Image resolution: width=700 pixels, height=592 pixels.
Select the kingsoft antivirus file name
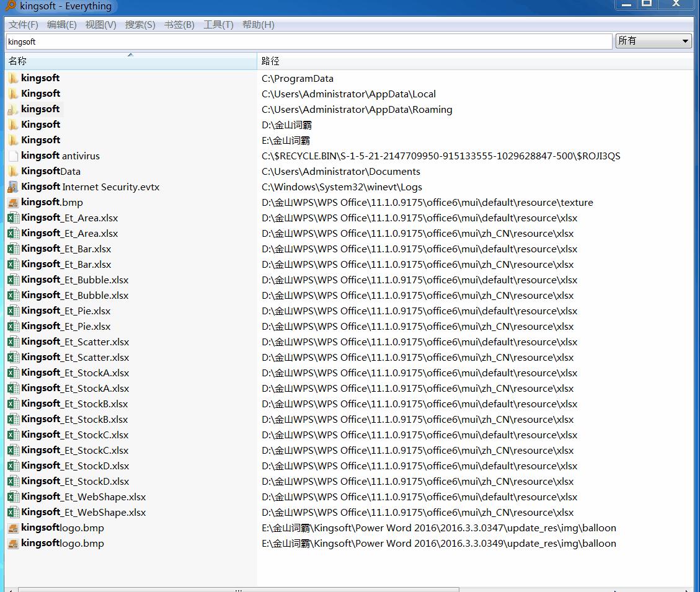[60, 156]
